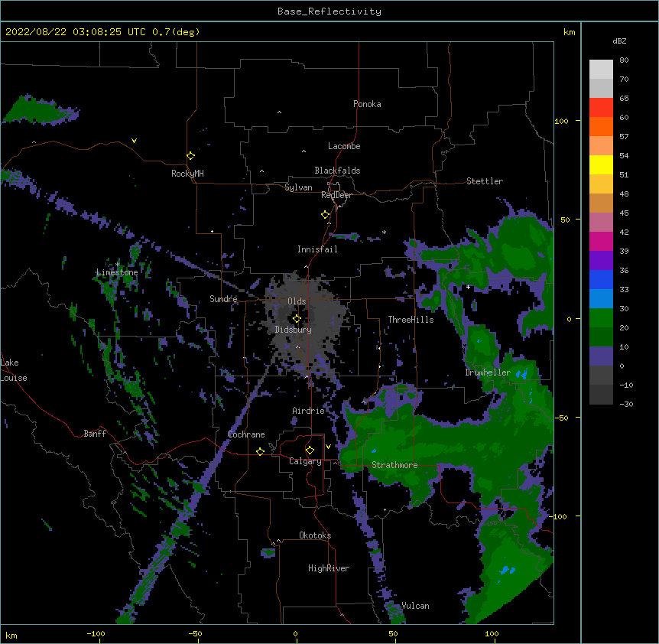
Task: Click the Drumheller city label
Action: click(488, 372)
